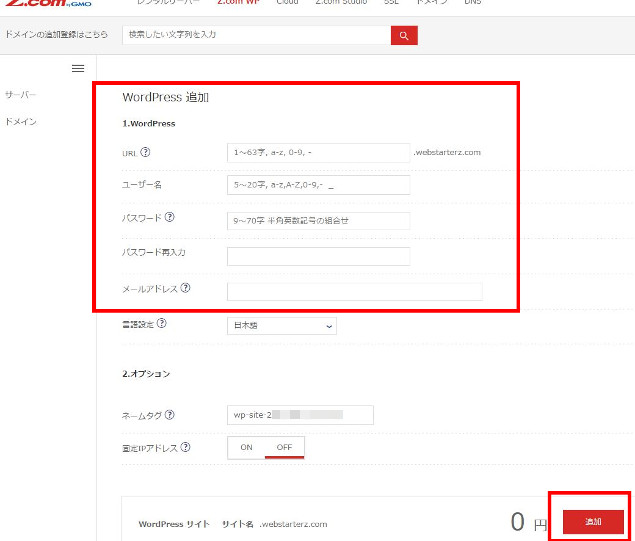635x541 pixels.
Task: Open DNS in top navigation
Action: [473, 2]
